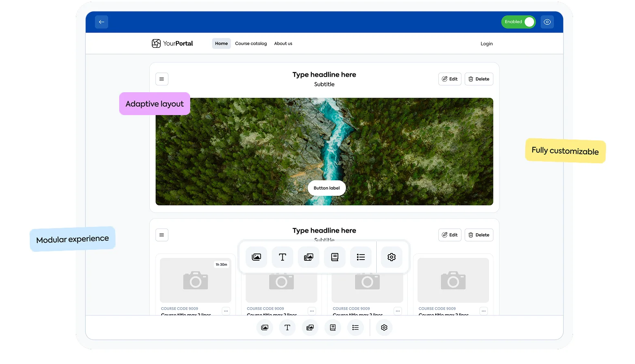Select the text block icon in floating toolbar
The height and width of the screenshot is (364, 635).
[x=282, y=257]
